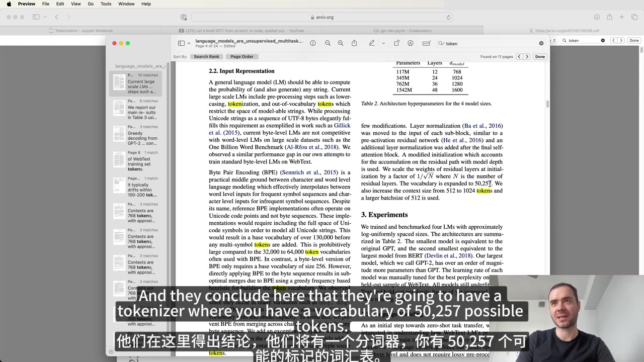Rotate the page with toolbar icon
This screenshot has width=644, height=362.
point(396,43)
